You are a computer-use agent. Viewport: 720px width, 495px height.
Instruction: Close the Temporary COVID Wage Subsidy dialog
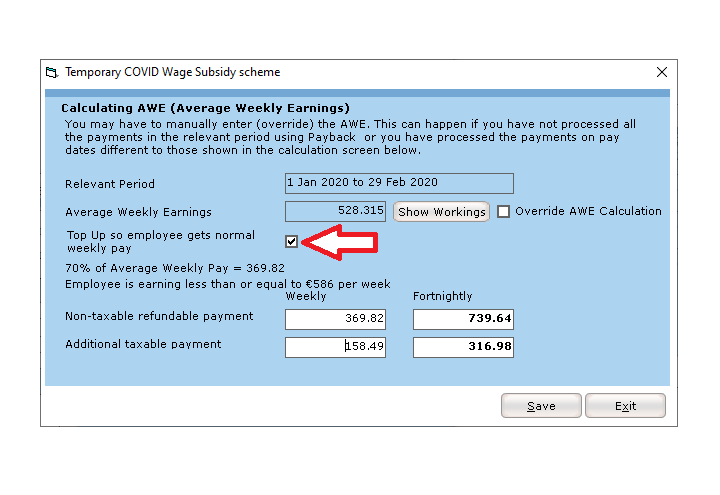point(661,73)
